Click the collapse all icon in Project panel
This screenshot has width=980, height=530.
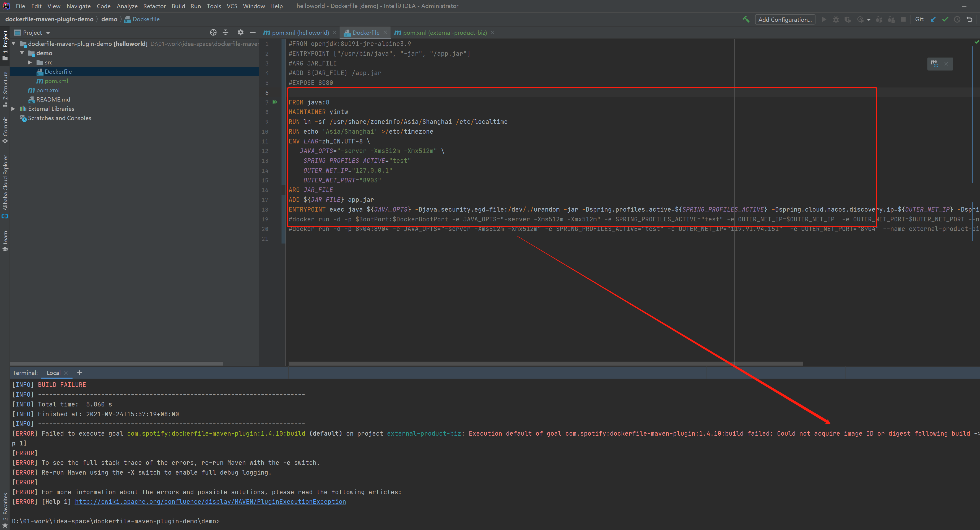(x=225, y=33)
